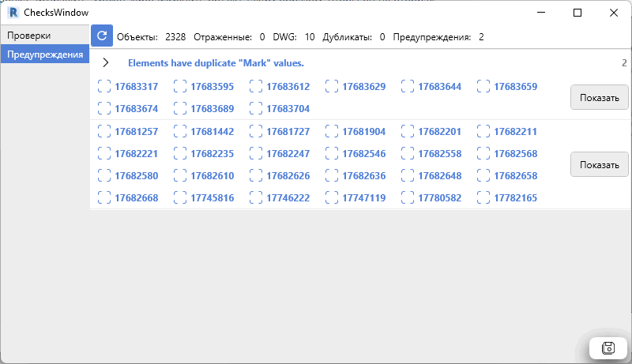The image size is (632, 364).
Task: Open element ID link 17682580
Action: pos(136,176)
